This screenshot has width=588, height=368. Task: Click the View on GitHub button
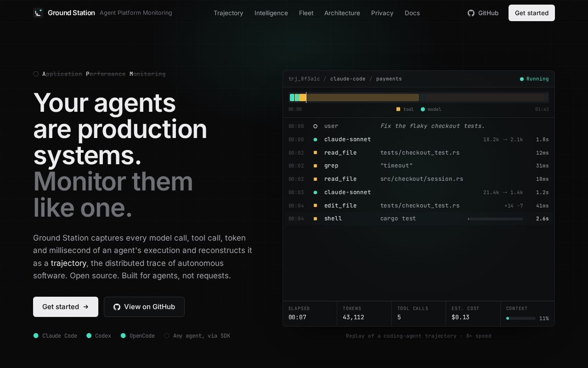coord(144,307)
